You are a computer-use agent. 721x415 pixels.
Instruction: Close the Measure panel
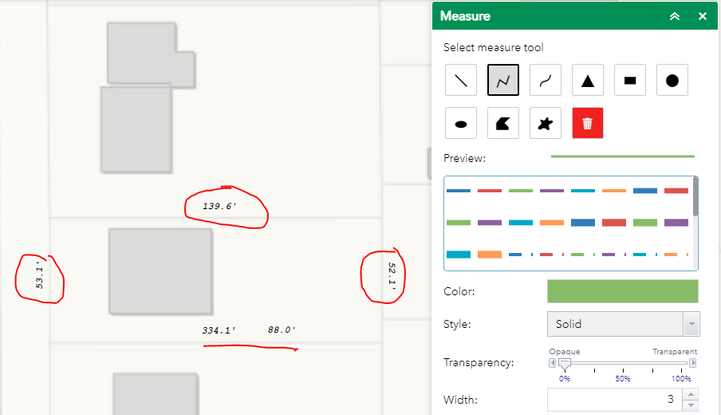point(703,16)
